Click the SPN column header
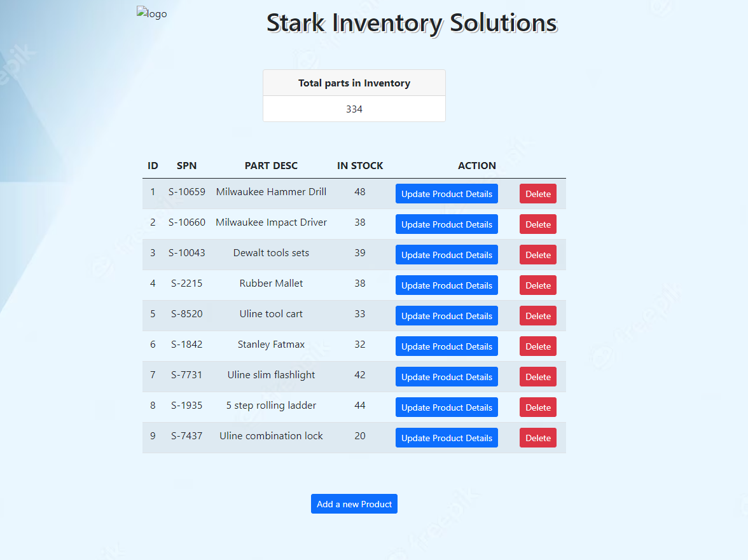The image size is (748, 560). pyautogui.click(x=186, y=165)
